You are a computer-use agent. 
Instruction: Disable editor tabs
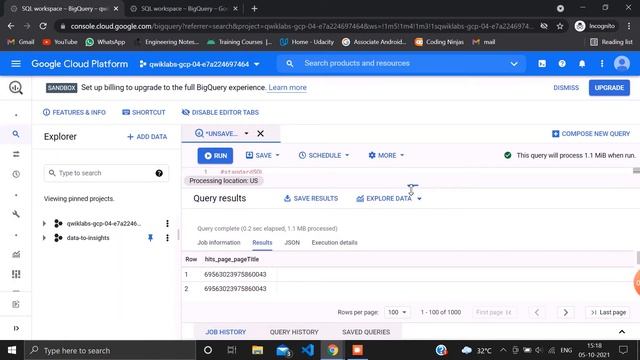[x=220, y=112]
